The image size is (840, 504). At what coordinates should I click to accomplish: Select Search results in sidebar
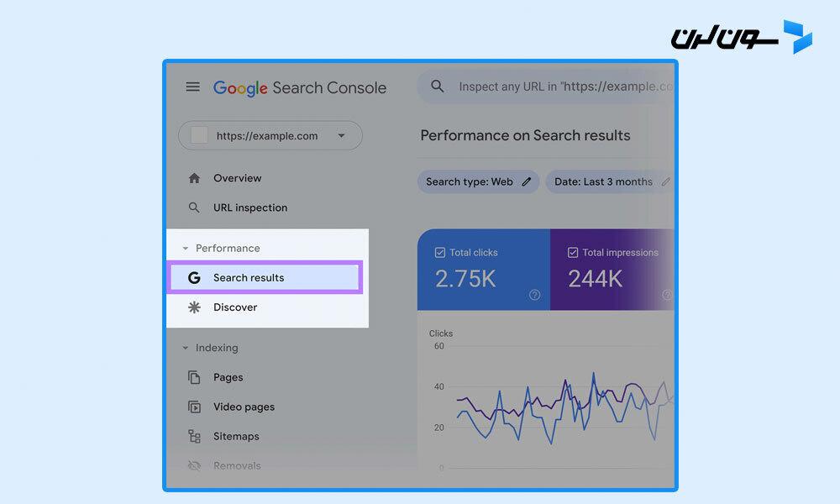pyautogui.click(x=265, y=277)
